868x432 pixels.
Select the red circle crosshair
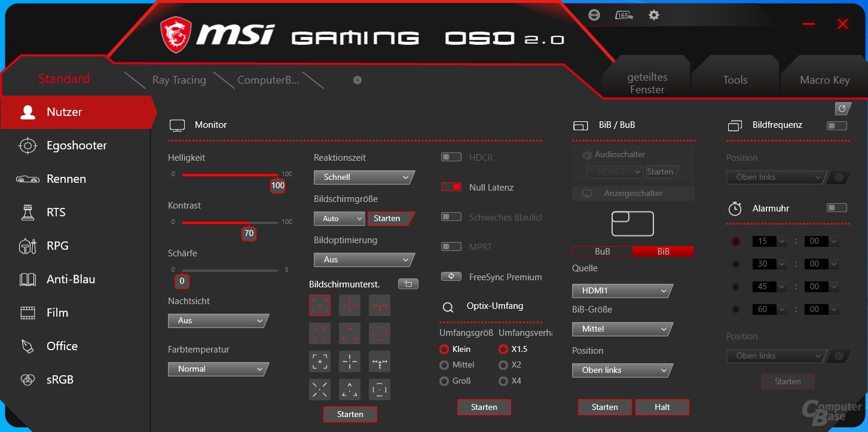click(x=380, y=333)
